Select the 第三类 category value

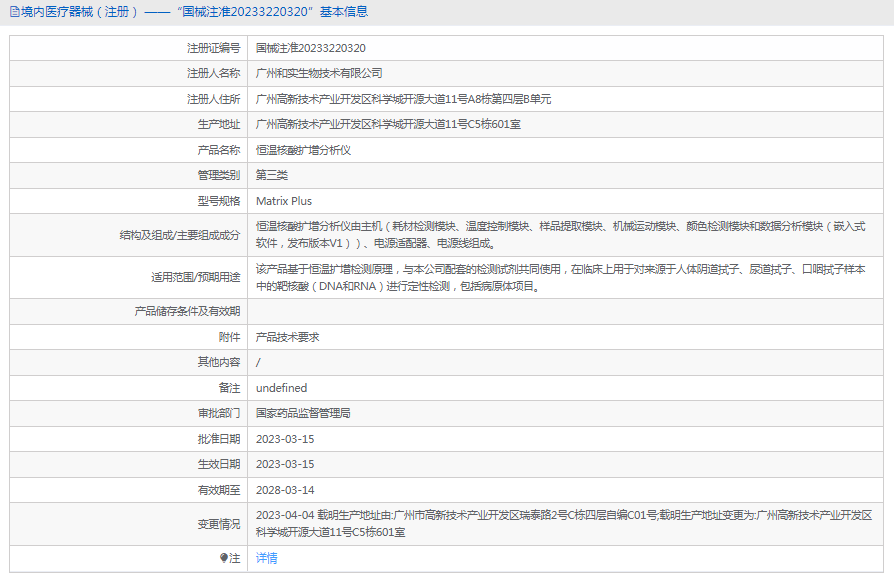click(272, 175)
